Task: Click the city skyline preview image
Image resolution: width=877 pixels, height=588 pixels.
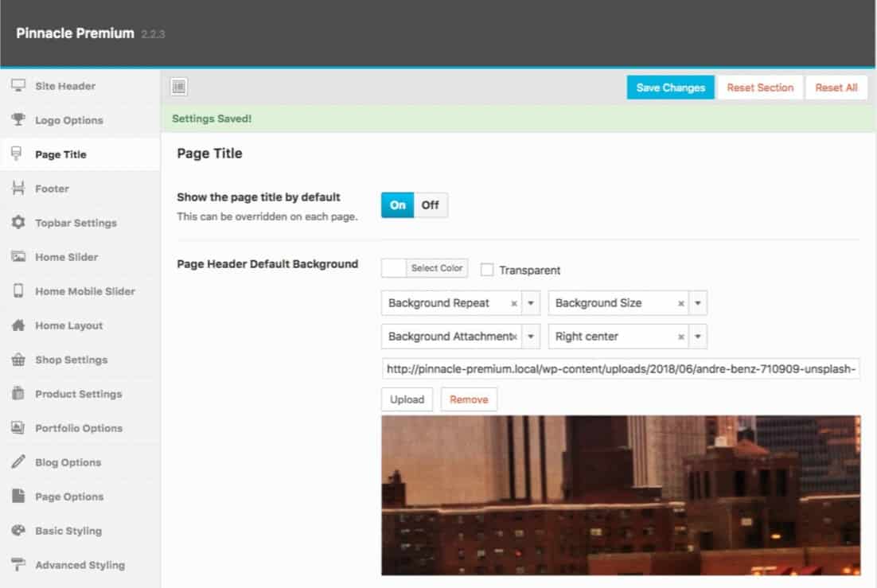Action: (621, 495)
